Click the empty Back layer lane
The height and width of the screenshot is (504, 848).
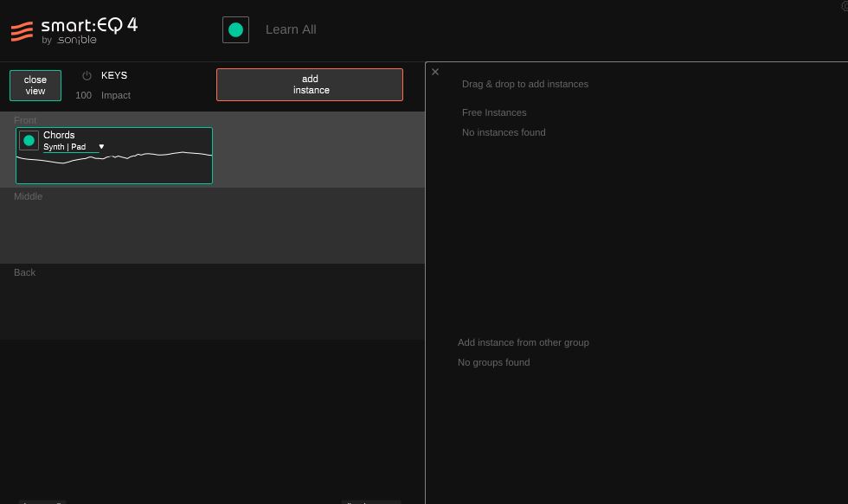click(212, 305)
